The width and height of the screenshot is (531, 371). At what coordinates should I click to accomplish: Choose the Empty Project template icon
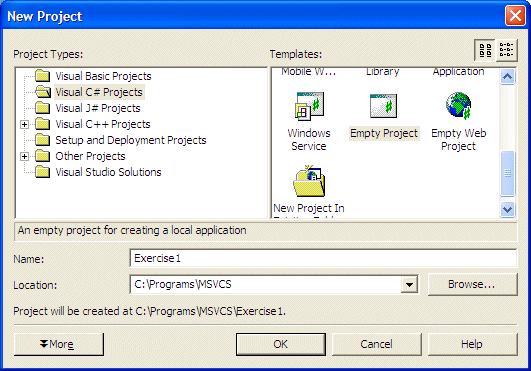click(x=383, y=106)
